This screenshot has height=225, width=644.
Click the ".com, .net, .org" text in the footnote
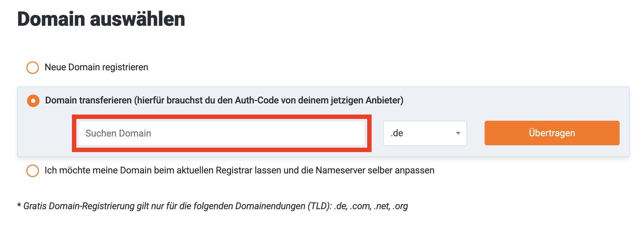point(379,206)
